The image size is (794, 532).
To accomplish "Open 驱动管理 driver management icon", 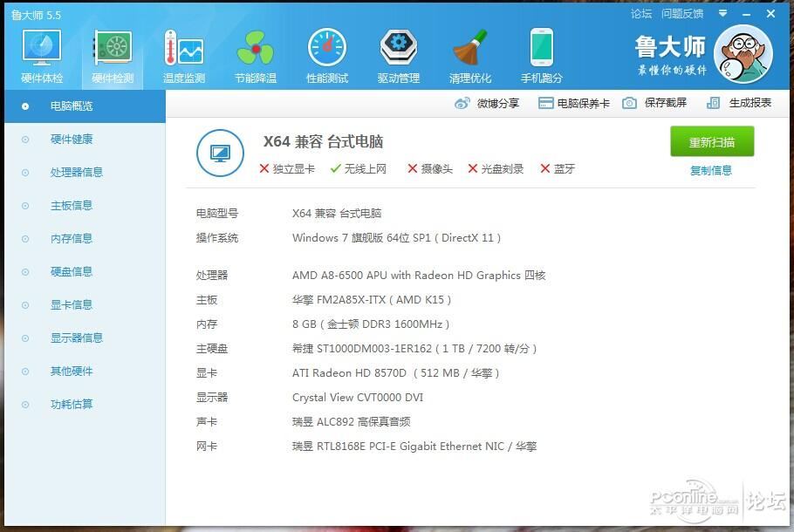I will click(x=399, y=48).
